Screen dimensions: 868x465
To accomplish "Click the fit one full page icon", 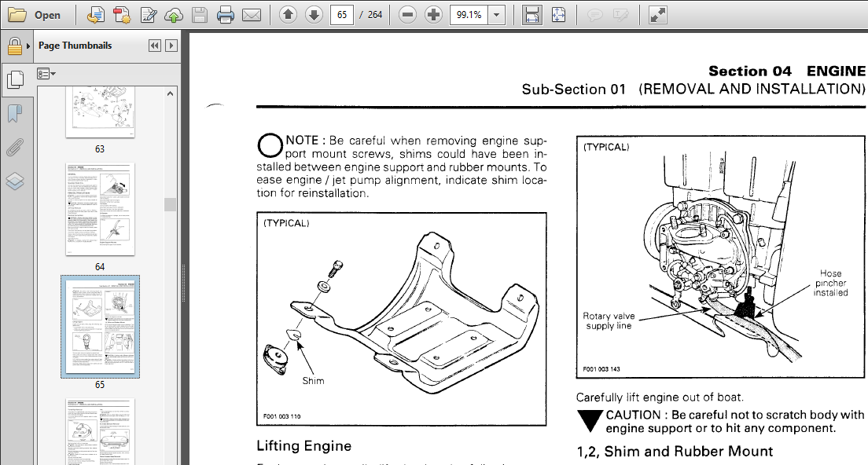I will tap(558, 15).
